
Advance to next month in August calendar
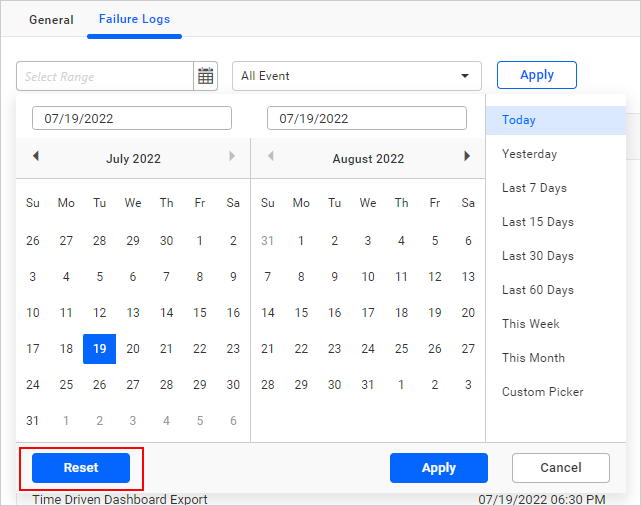click(466, 157)
